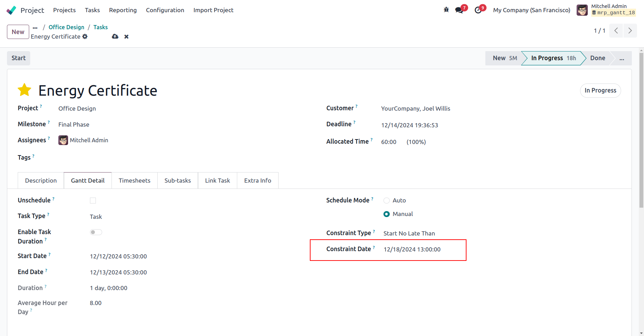
Task: Expand more stages ellipsis in status bar
Action: coord(621,58)
